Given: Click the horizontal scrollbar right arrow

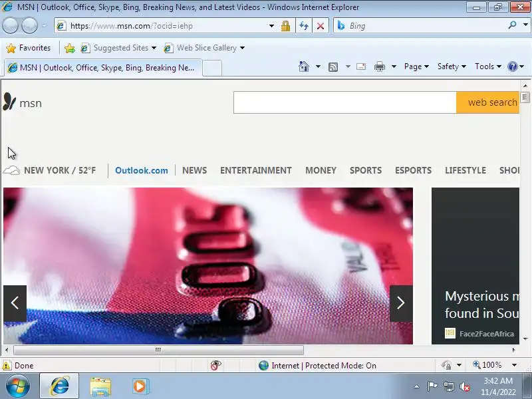Looking at the screenshot, I should pos(513,350).
